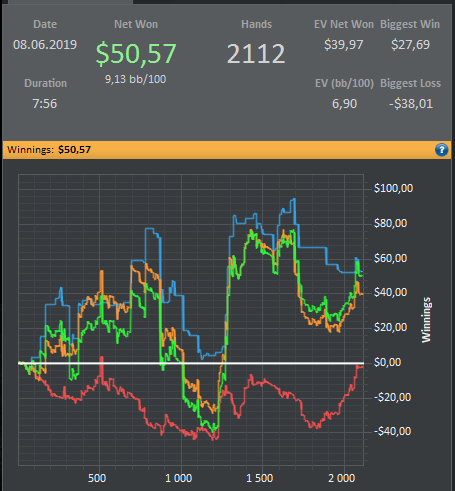455x491 pixels.
Task: Select the 1 000 hands x-axis label
Action: point(179,478)
